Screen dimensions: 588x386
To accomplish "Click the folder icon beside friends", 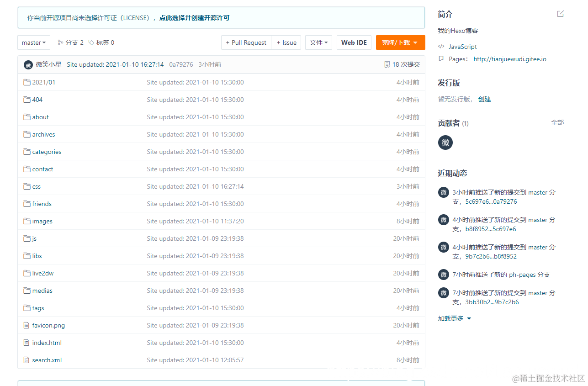I will coord(27,204).
